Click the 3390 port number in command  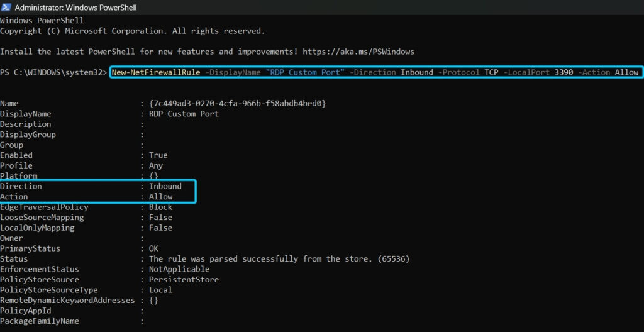coord(564,72)
